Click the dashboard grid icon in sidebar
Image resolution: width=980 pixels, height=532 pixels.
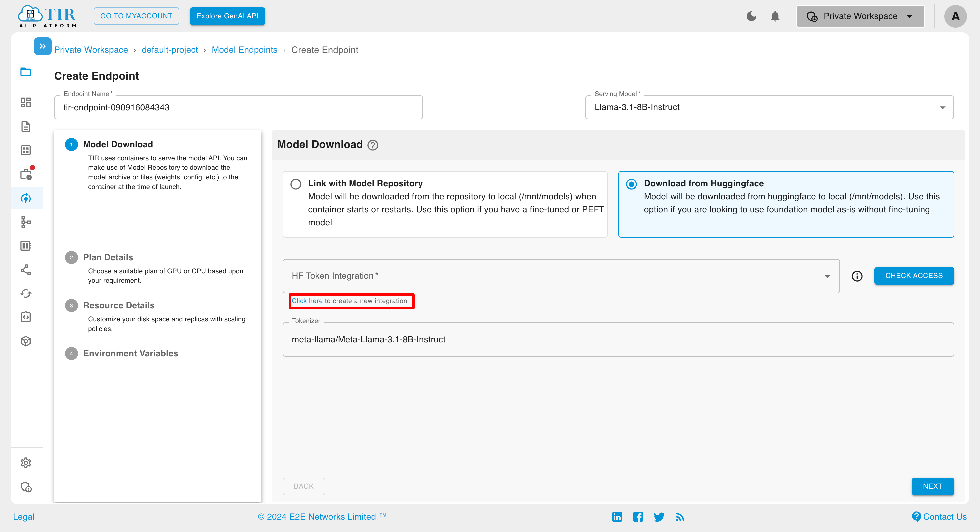[x=26, y=102]
